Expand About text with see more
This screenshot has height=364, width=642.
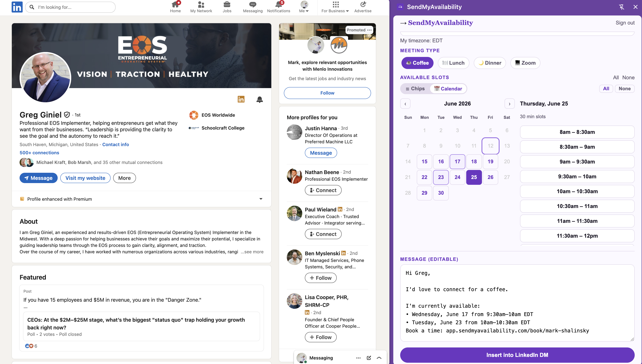click(252, 252)
